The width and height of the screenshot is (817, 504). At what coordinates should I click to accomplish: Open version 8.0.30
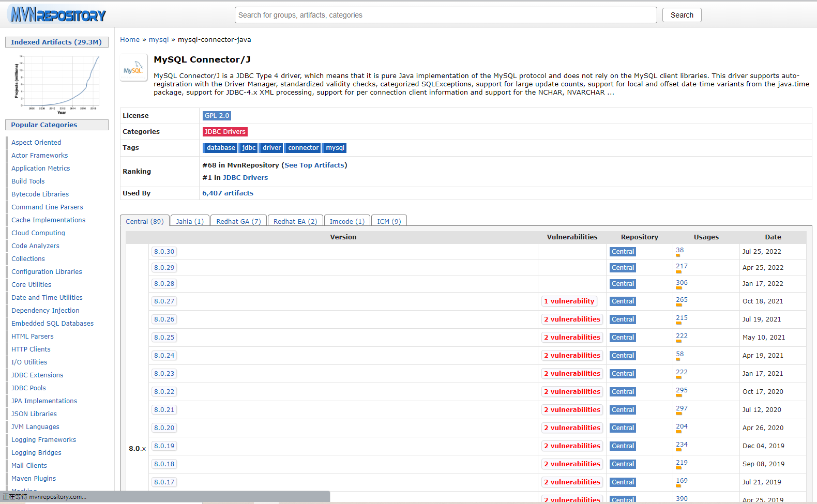(164, 252)
